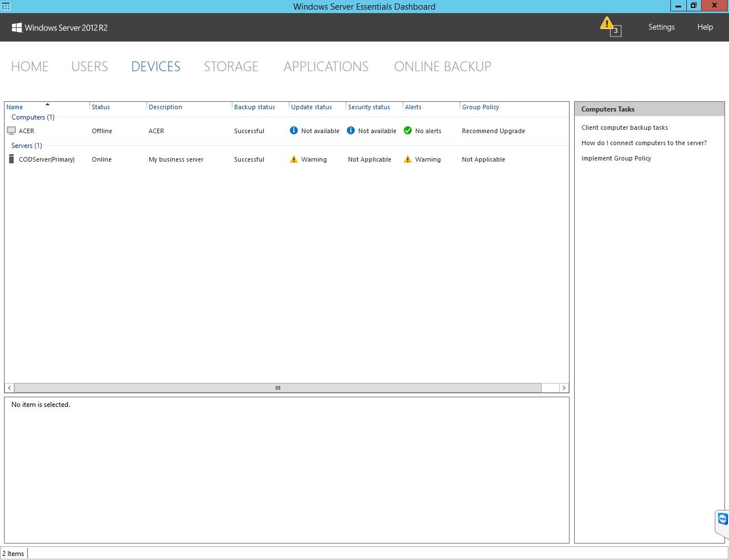Switch to the APPLICATIONS tab
This screenshot has width=729, height=560.
click(326, 67)
